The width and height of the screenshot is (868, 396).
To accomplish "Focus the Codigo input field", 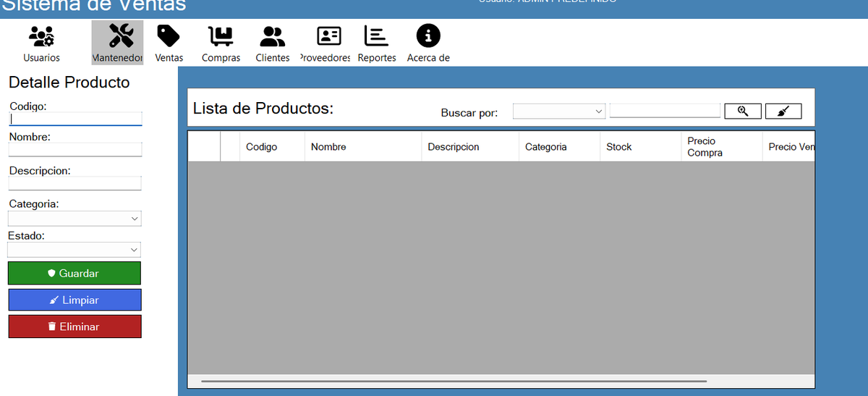I will coord(75,119).
